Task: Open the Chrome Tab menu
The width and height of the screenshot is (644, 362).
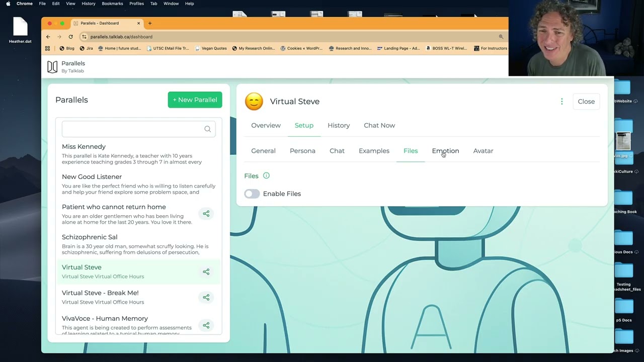Action: (x=153, y=4)
